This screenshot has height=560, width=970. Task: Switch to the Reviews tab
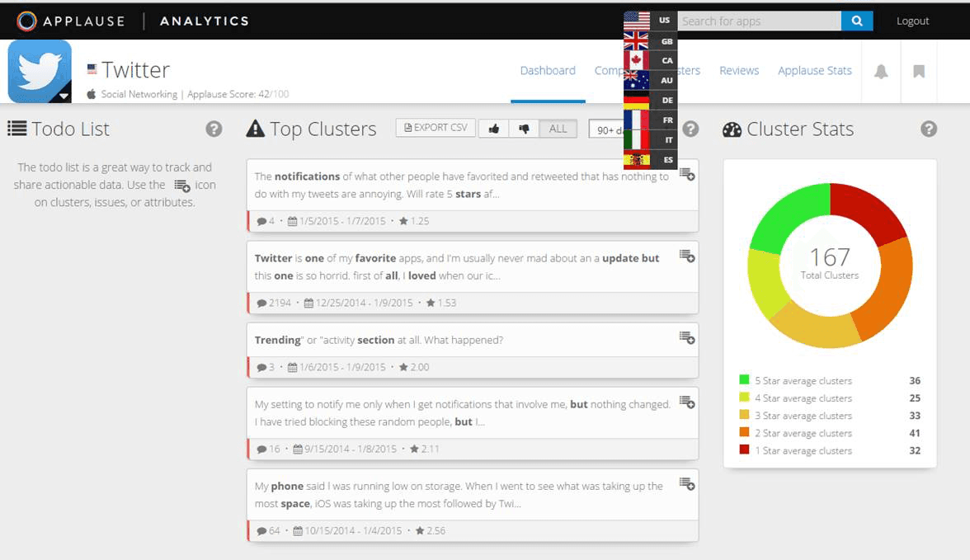point(739,71)
